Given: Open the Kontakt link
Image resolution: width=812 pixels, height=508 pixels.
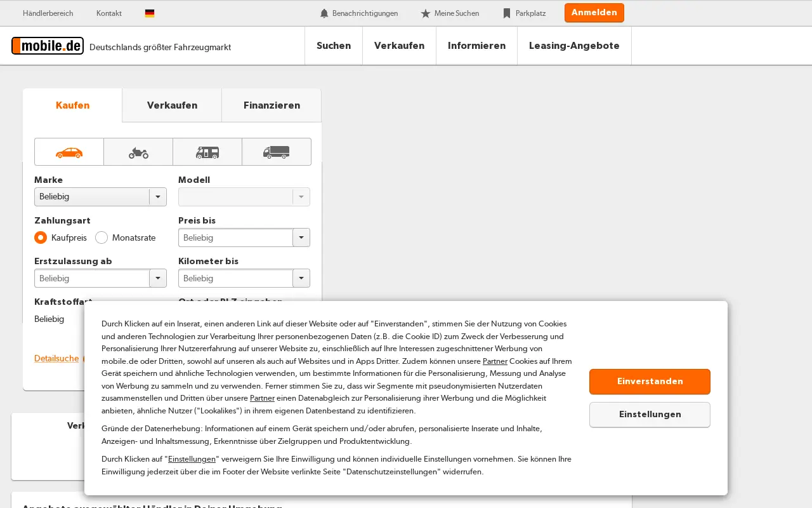Looking at the screenshot, I should click(109, 13).
